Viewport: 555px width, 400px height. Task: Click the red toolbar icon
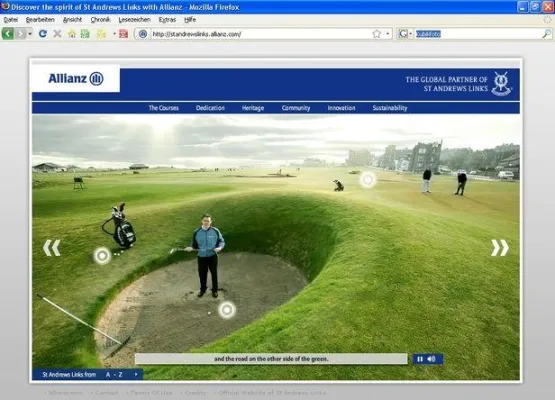click(123, 34)
